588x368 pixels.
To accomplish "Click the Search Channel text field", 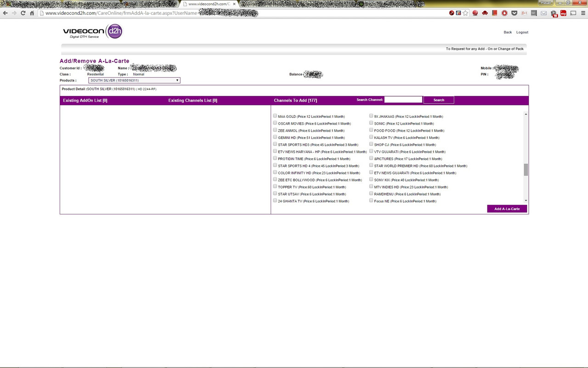I will click(403, 99).
